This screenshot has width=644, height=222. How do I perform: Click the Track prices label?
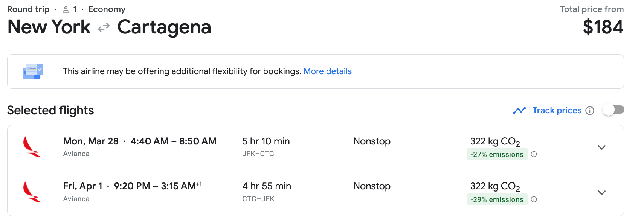(x=557, y=111)
